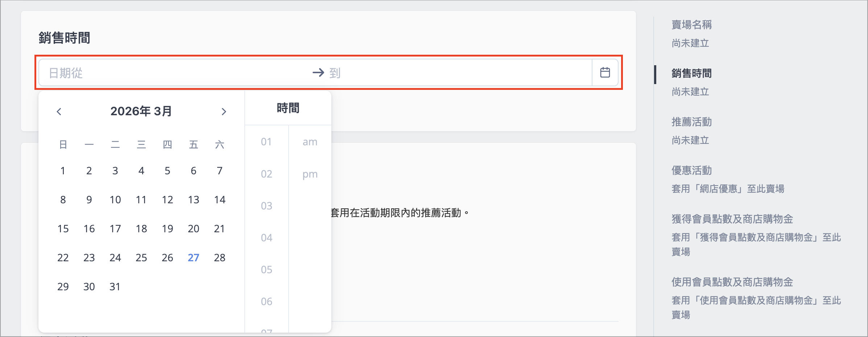Image resolution: width=868 pixels, height=337 pixels.
Task: Click the 六 Saturday weekday header
Action: pyautogui.click(x=220, y=145)
